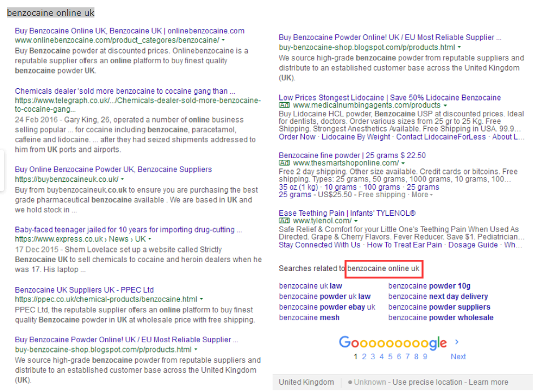
Task: Search related 'benzocaine uk law'
Action: 310,286
